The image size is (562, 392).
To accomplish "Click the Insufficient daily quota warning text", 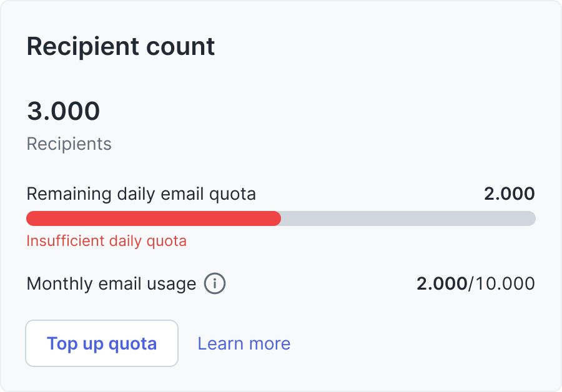I will pyautogui.click(x=106, y=241).
